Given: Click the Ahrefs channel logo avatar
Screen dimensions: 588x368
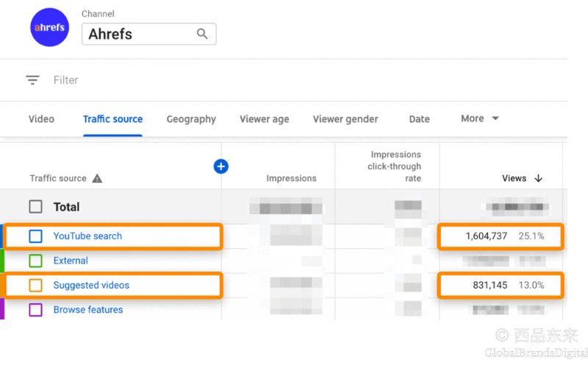Looking at the screenshot, I should coord(49,27).
